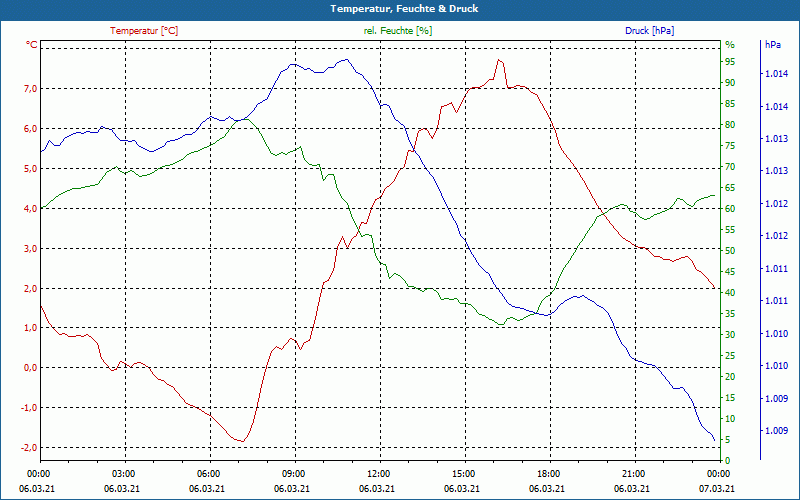Click the '75' humidity axis value
This screenshot has height=500, width=800.
point(730,146)
